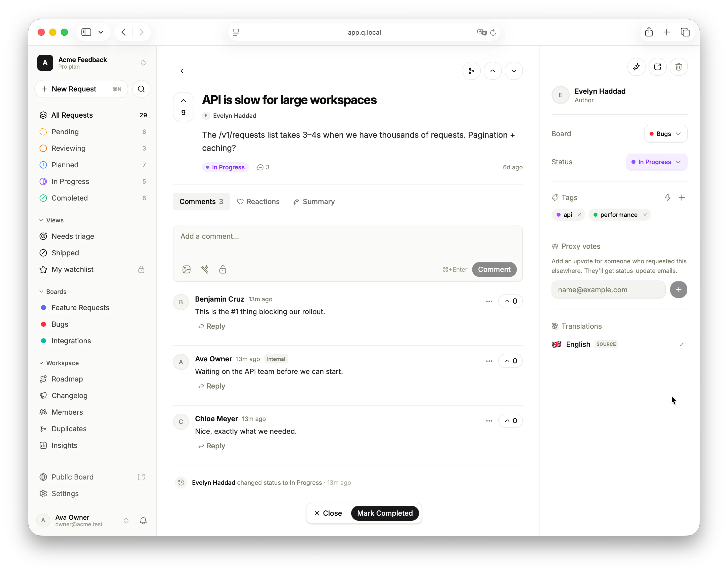Open request in new window icon
Viewport: 728px width, 573px height.
tap(658, 67)
